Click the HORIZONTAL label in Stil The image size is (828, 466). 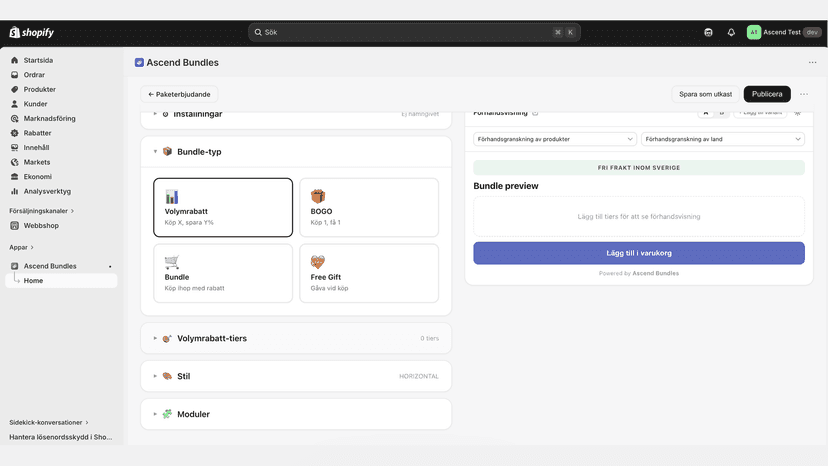pos(419,376)
